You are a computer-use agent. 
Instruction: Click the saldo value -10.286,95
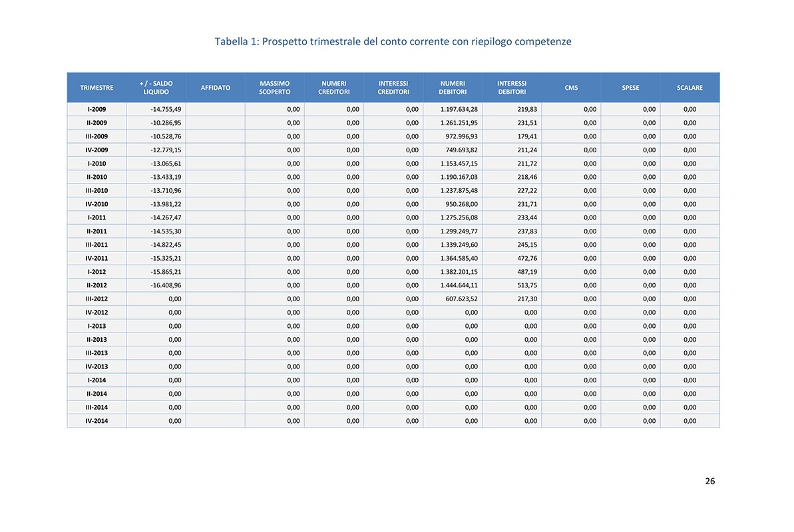click(166, 123)
